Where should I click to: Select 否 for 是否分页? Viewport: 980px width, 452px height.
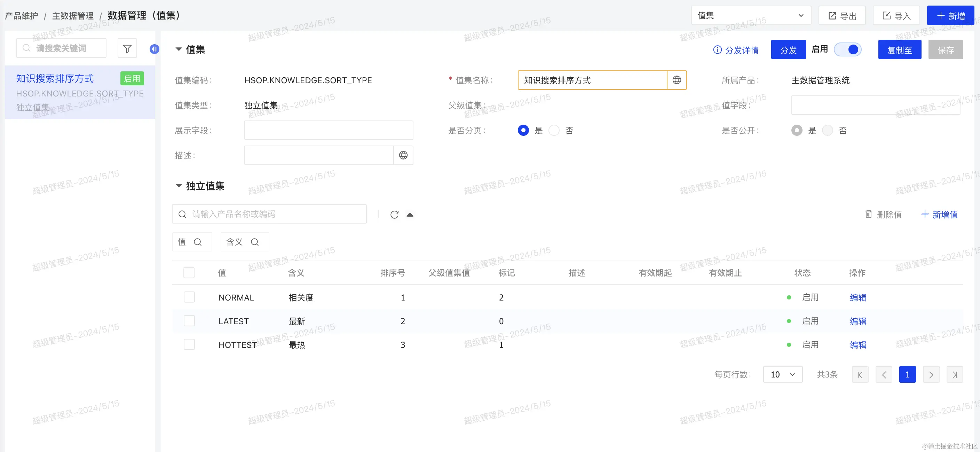click(554, 130)
